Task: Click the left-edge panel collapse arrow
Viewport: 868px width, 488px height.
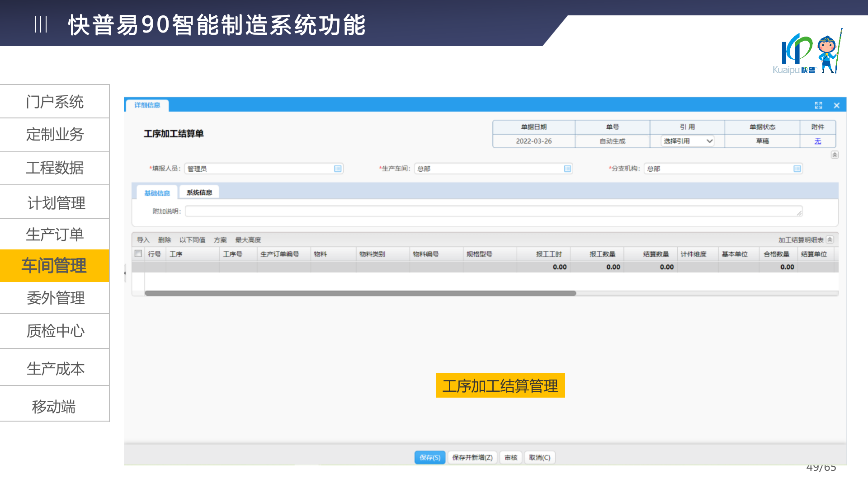Action: point(125,273)
